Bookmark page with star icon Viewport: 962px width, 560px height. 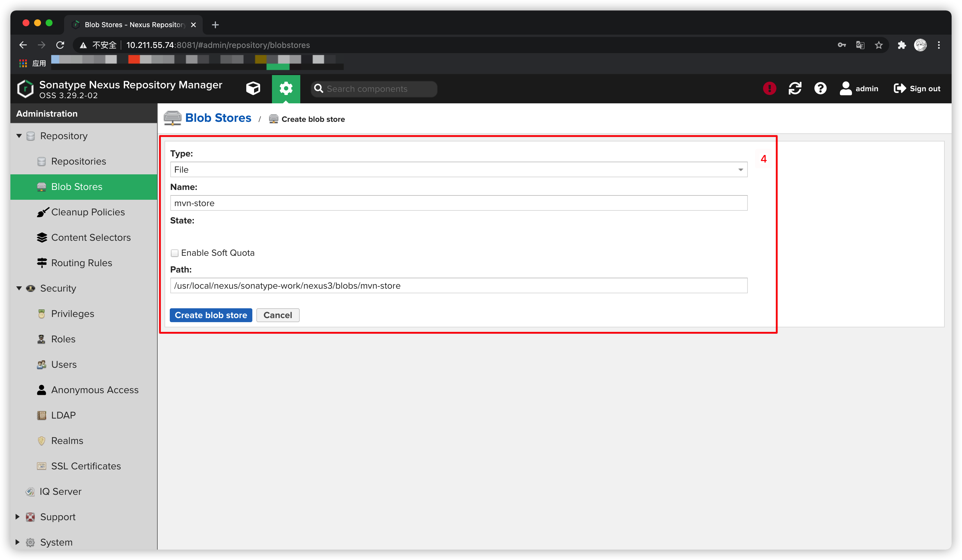coord(879,45)
